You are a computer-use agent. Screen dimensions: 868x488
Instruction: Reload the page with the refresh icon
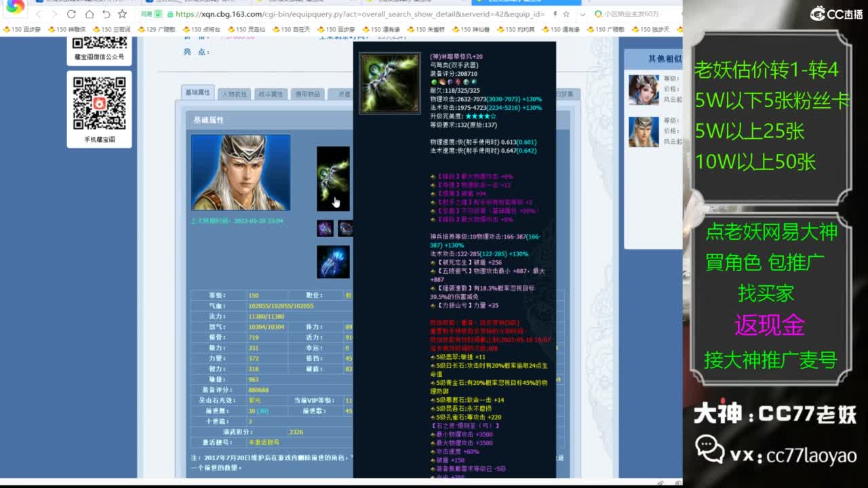point(71,14)
